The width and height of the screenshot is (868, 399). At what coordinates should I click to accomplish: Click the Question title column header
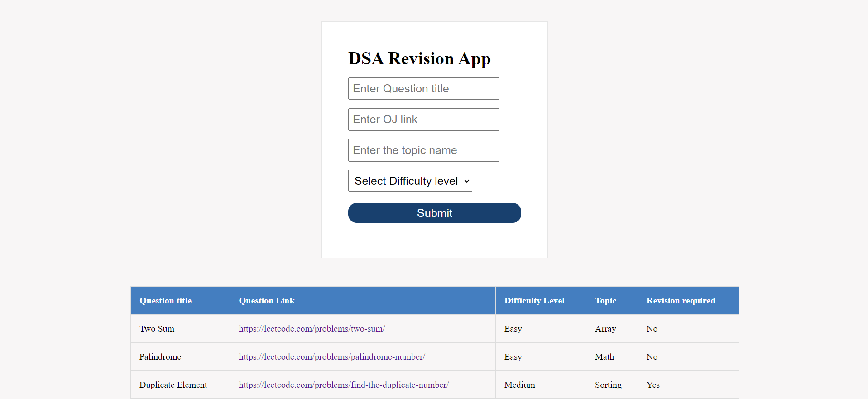pyautogui.click(x=180, y=301)
